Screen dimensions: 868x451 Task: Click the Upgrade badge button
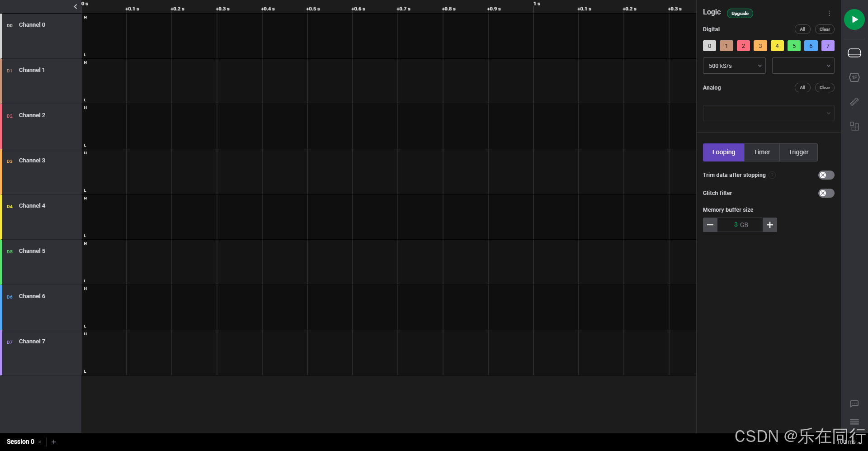point(740,14)
